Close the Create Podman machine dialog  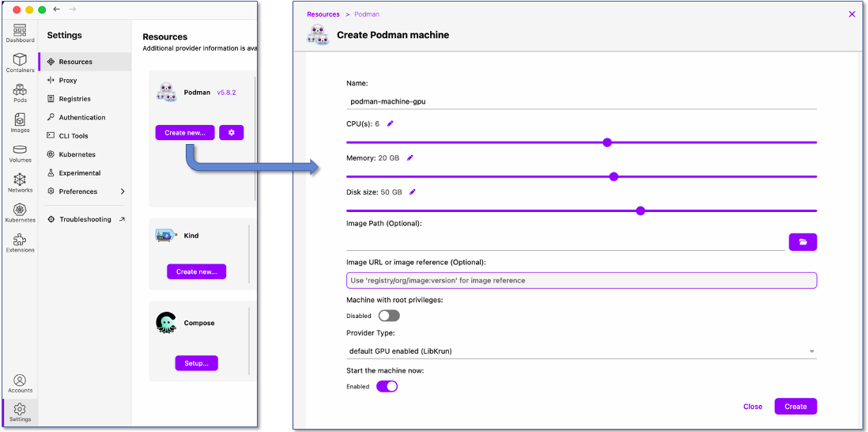pos(852,14)
